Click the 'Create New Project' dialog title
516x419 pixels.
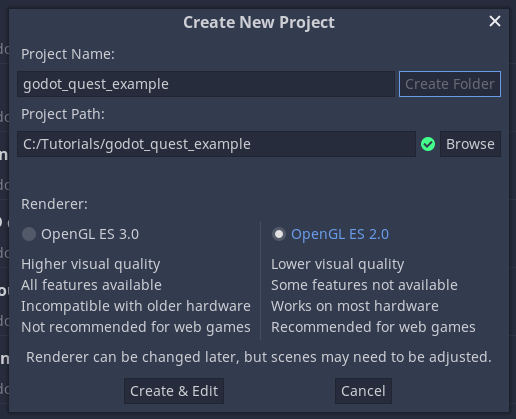259,23
